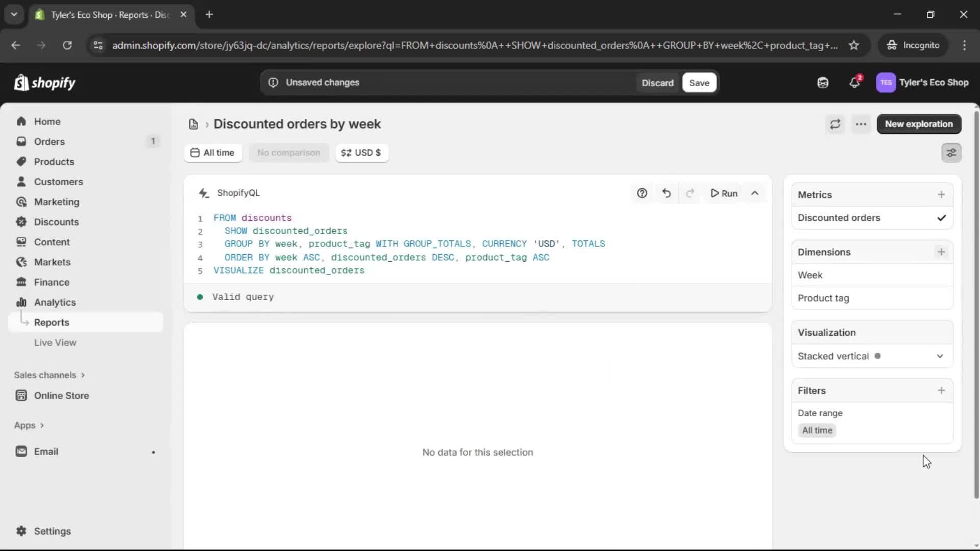Toggle the Discounted orders metric checkmark
Image resolution: width=980 pixels, height=551 pixels.
point(941,218)
